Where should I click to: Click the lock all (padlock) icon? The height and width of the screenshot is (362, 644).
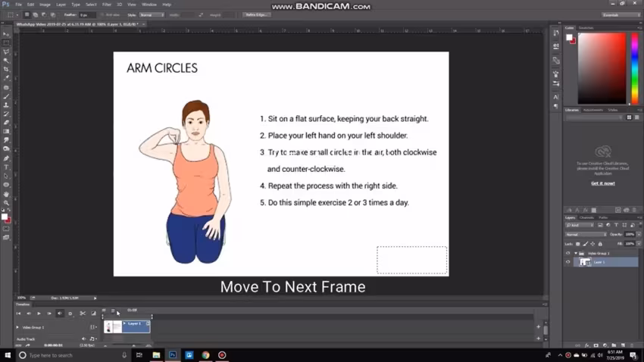600,244
